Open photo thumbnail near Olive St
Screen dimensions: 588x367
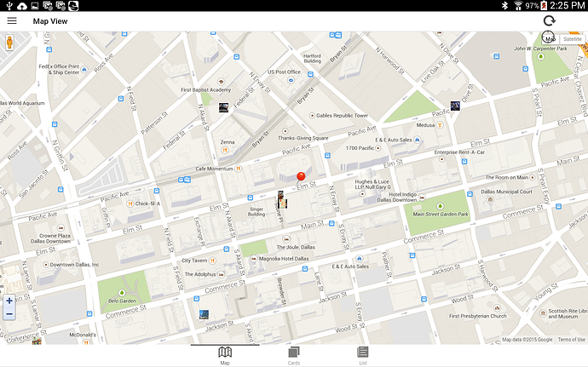[x=455, y=106]
